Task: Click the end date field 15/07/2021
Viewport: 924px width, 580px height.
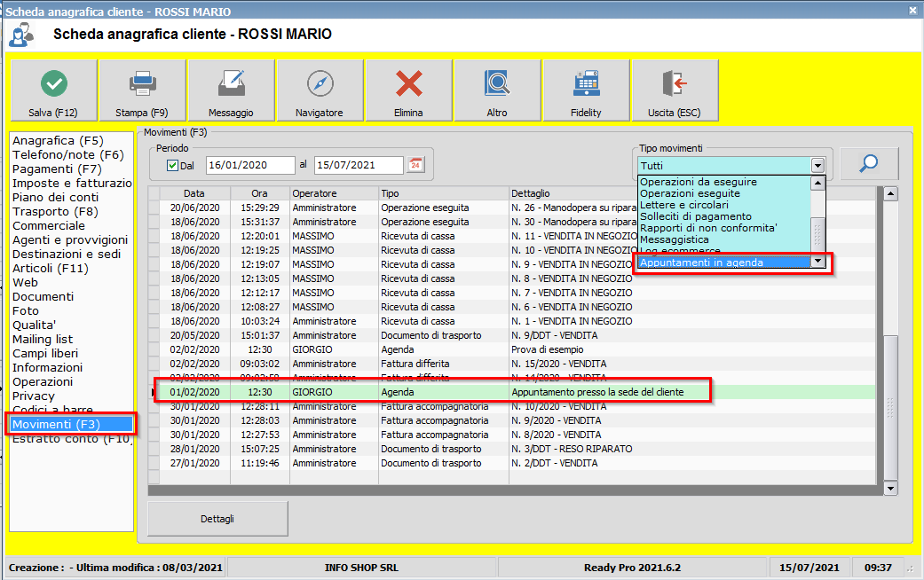Action: pos(359,166)
